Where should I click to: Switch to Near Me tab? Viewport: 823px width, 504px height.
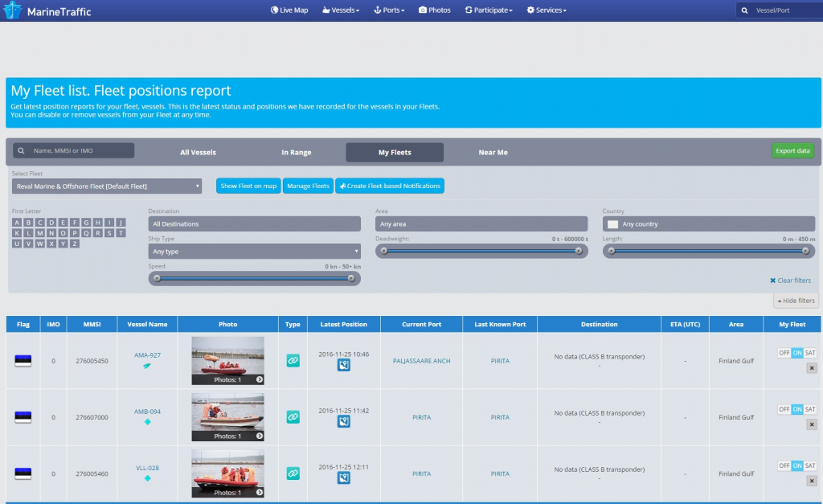493,152
